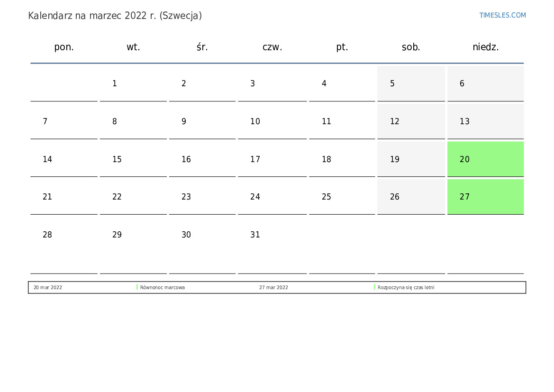Viewport: 554px width, 392px height.
Task: Click the '20 mar 2022' legend date
Action: (x=48, y=287)
